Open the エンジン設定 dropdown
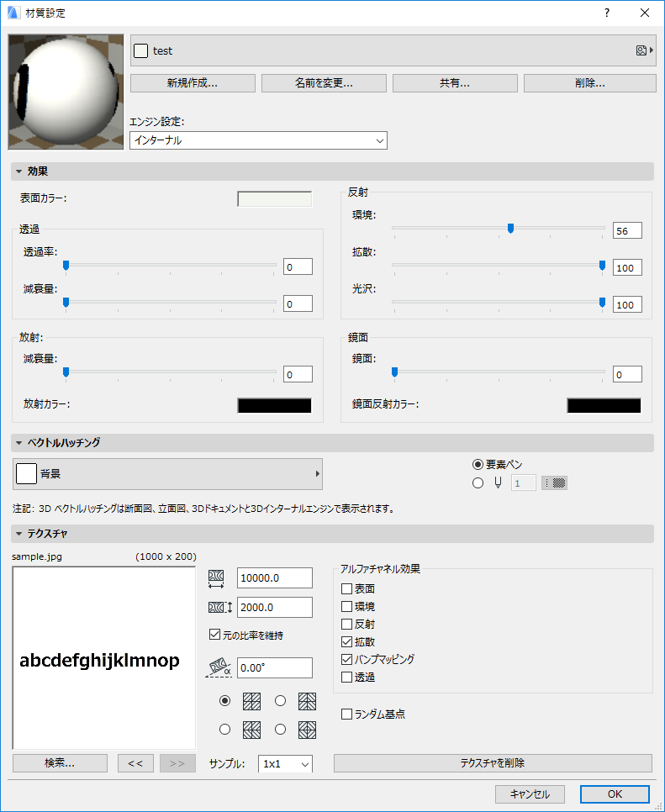 (258, 140)
